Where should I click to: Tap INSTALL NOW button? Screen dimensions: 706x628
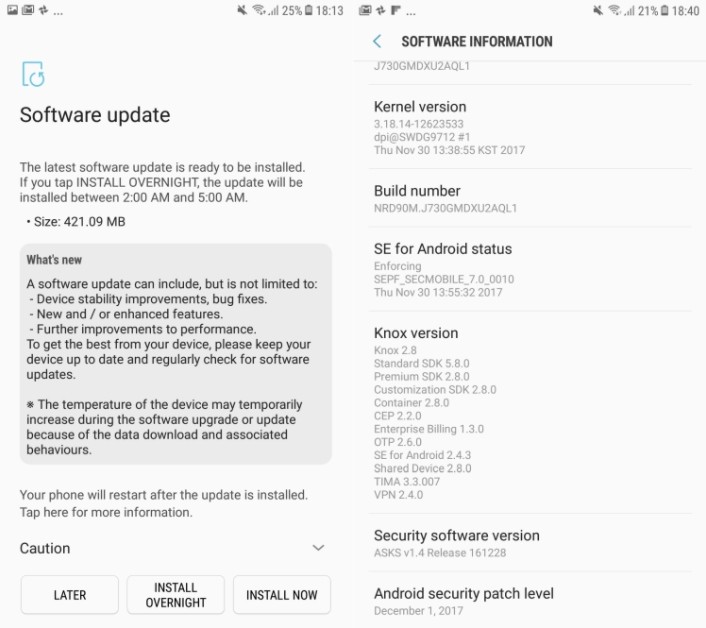(x=282, y=595)
